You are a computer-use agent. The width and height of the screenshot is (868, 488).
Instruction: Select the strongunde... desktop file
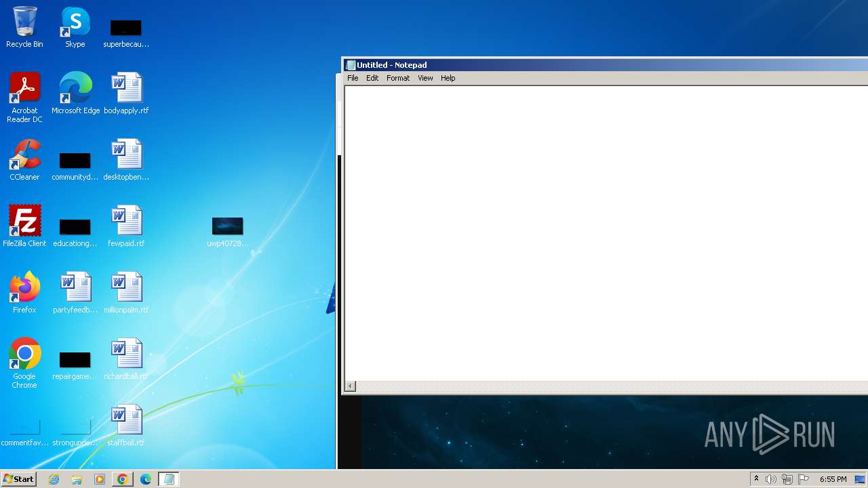pos(75,434)
